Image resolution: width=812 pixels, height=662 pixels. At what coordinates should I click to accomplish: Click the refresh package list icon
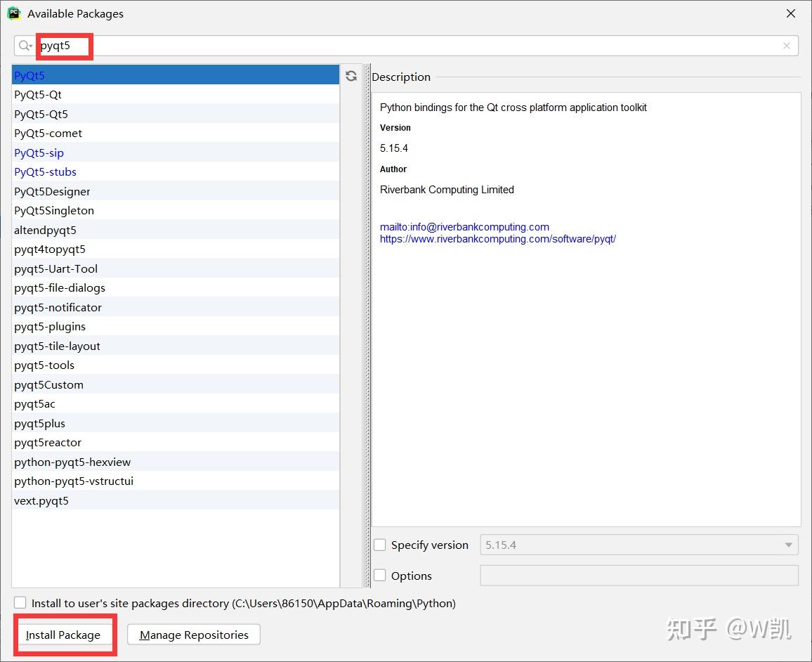[351, 76]
